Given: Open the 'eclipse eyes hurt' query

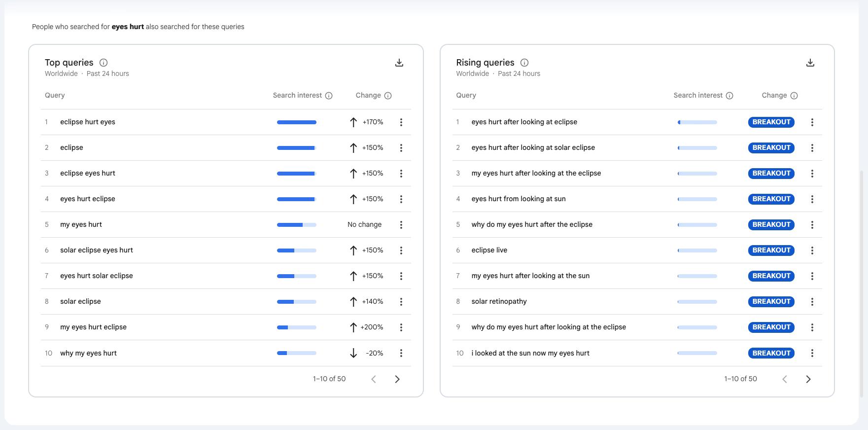Looking at the screenshot, I should [88, 173].
